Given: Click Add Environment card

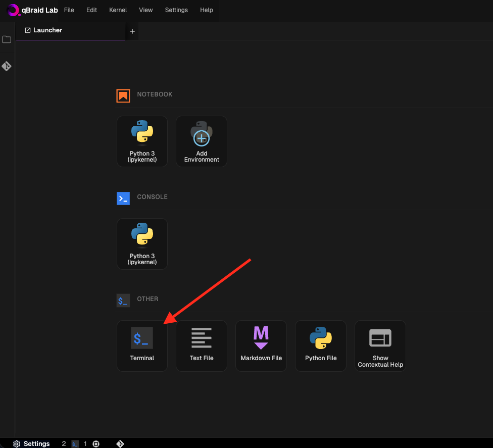Looking at the screenshot, I should pos(202,141).
